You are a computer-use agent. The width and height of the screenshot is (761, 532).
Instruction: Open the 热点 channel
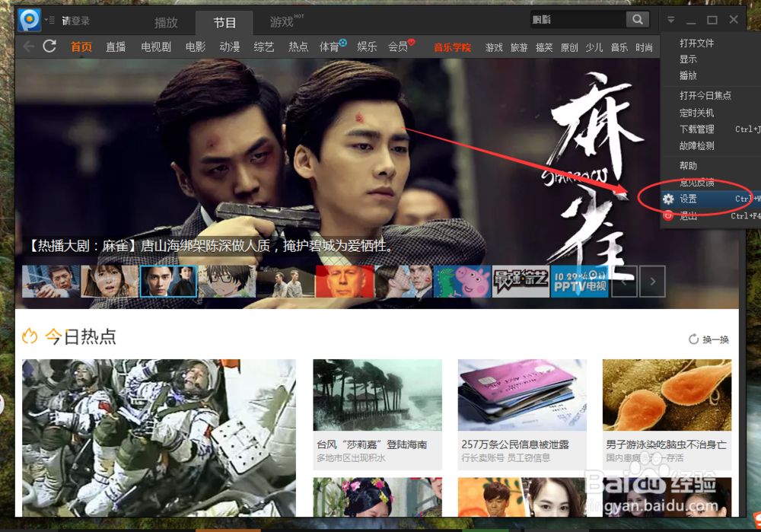(x=298, y=47)
